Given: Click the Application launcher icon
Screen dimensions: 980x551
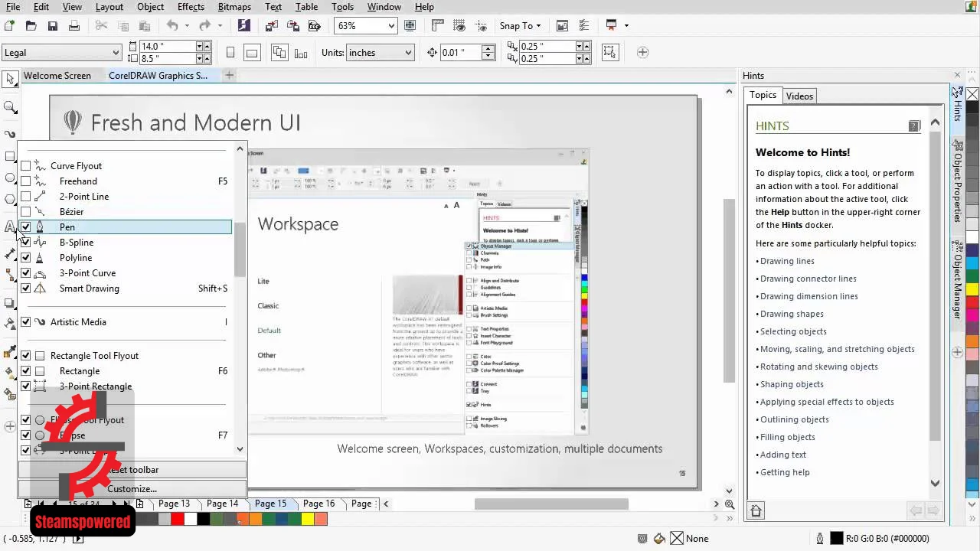Looking at the screenshot, I should pyautogui.click(x=611, y=25).
